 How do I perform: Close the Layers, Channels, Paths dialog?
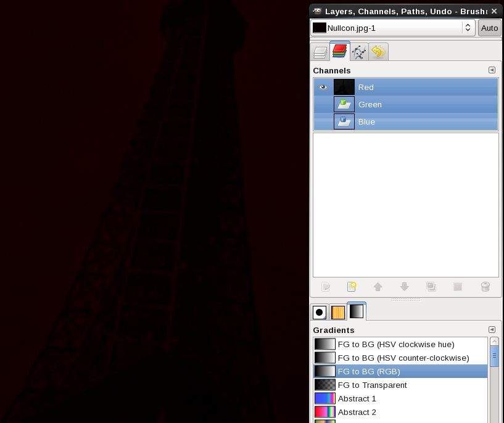494,11
